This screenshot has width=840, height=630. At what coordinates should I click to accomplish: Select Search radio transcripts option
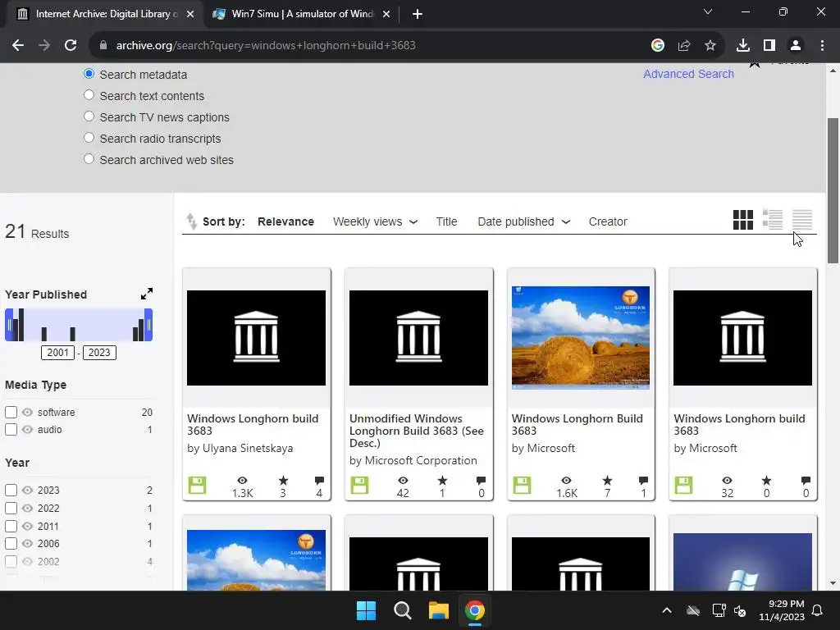point(89,138)
